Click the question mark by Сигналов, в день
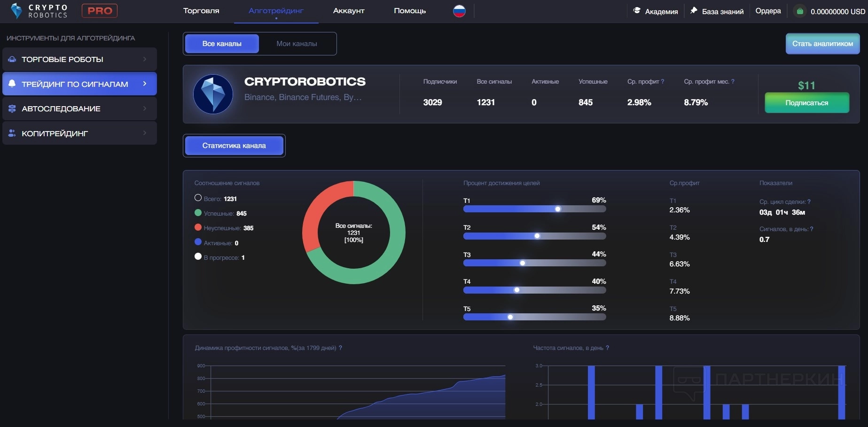Viewport: 868px width, 427px height. [812, 229]
